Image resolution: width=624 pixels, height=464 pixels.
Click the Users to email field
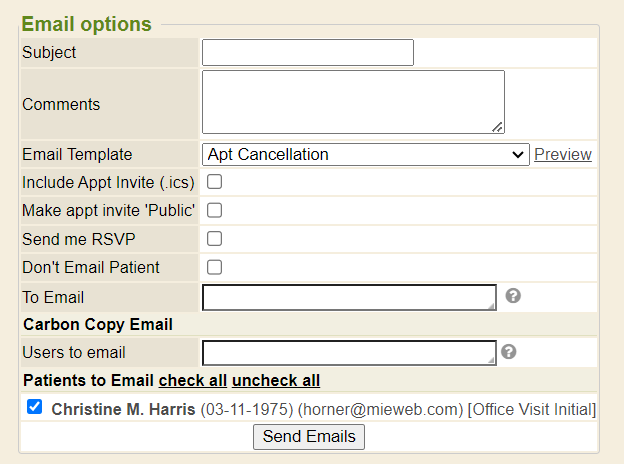click(x=348, y=353)
